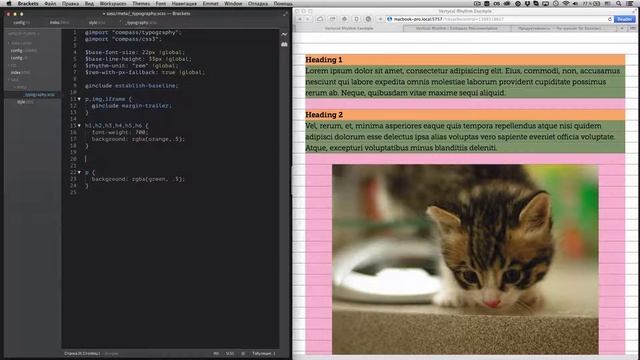Click code line '@include margin-trailer'
Screen dimensions: 640x360
point(131,106)
